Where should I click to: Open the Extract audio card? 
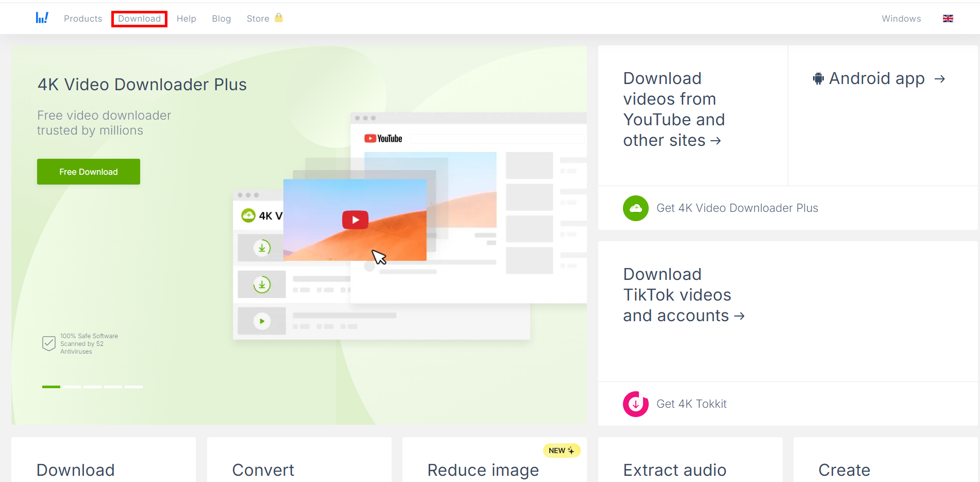[690, 460]
